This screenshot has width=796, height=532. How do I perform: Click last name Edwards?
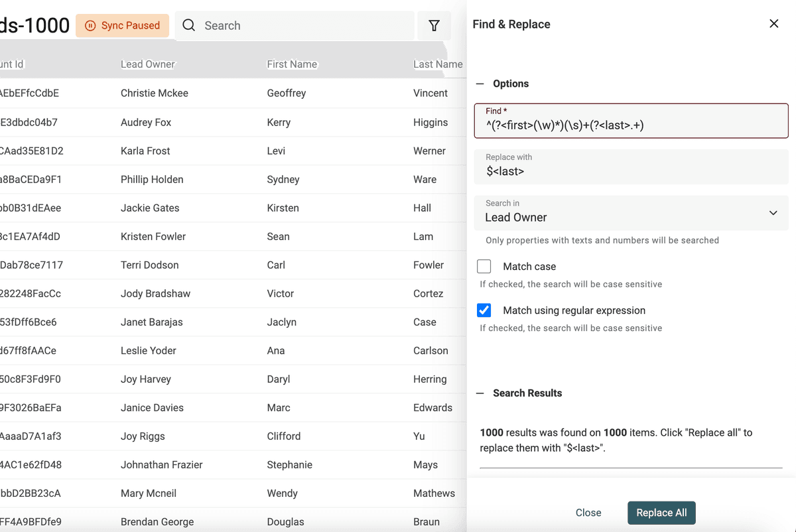click(x=433, y=408)
